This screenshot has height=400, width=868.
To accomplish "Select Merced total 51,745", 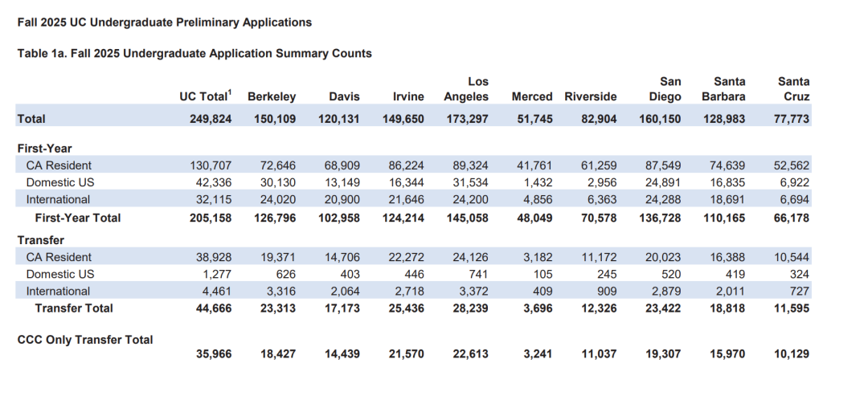I will coord(534,119).
